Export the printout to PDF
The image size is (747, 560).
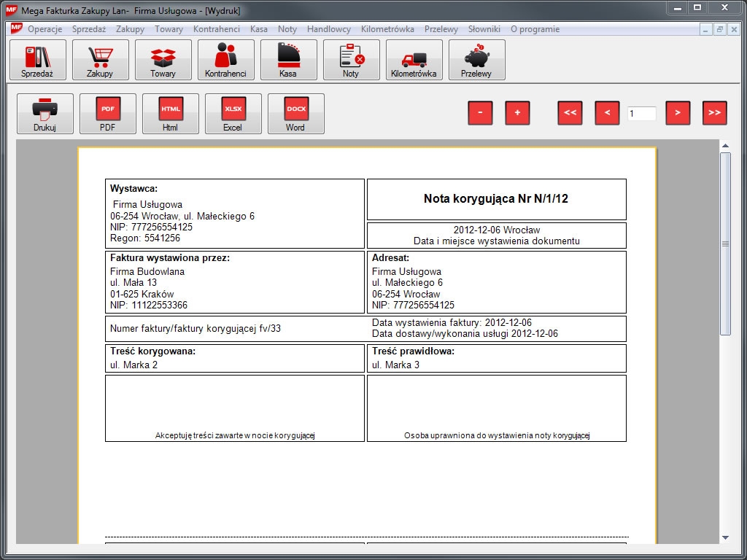point(108,114)
